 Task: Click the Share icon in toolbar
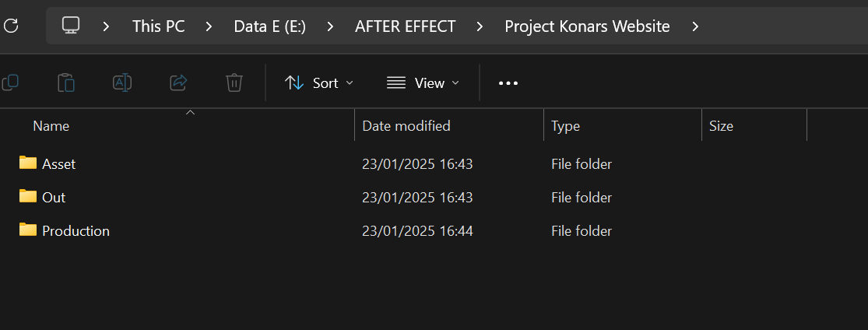[178, 83]
